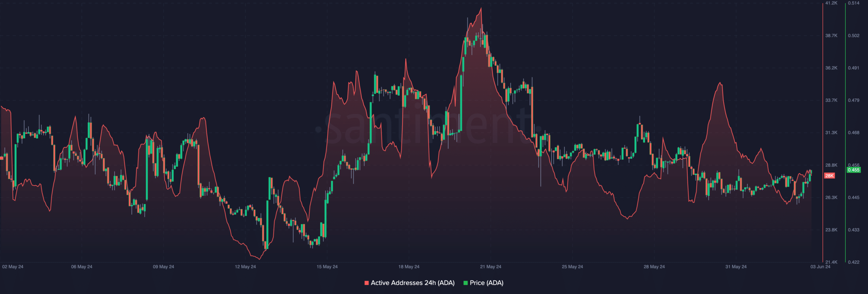This screenshot has width=868, height=294.
Task: Toggle Price (ADA) legend entry
Action: pos(483,283)
